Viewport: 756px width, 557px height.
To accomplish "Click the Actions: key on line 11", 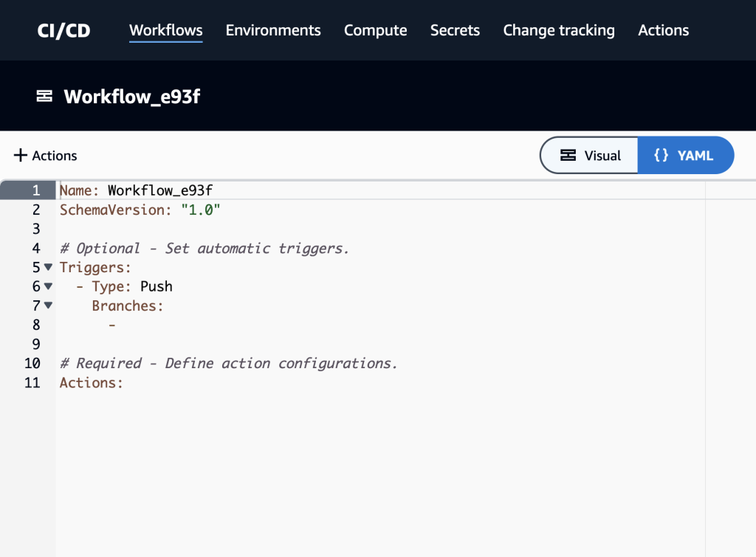I will [x=91, y=383].
